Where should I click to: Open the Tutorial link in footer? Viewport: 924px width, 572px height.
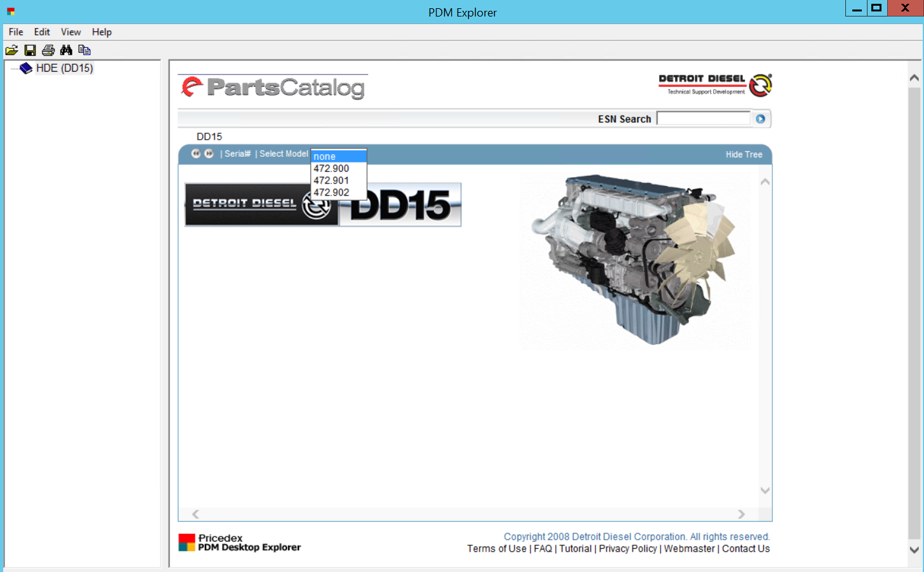pyautogui.click(x=575, y=549)
